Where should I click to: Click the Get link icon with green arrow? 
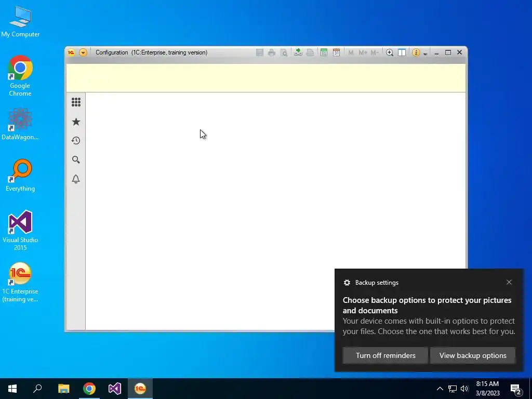298,52
